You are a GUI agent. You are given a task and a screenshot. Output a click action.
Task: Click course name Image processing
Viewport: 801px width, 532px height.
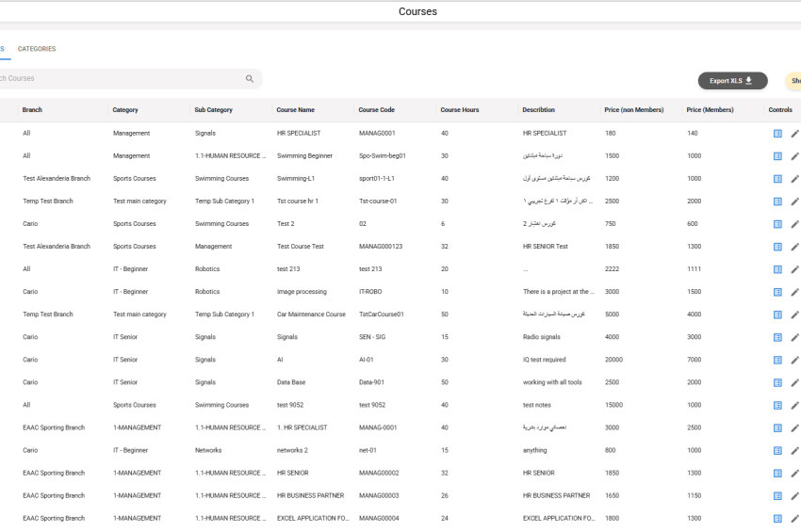(302, 292)
